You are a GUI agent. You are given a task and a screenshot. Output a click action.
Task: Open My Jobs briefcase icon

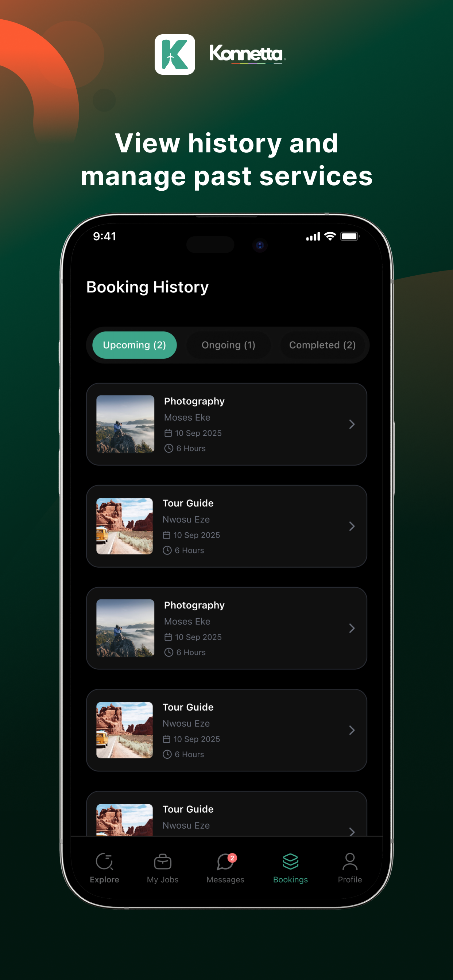(163, 862)
